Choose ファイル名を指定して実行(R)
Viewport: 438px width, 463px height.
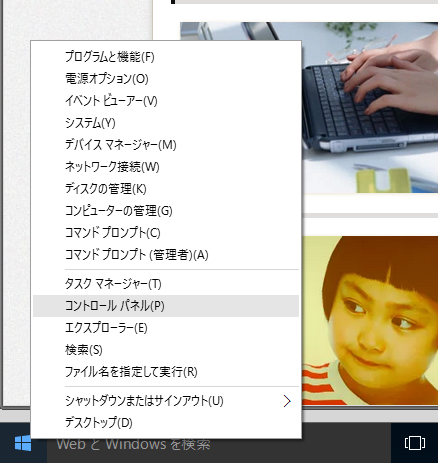pyautogui.click(x=166, y=372)
